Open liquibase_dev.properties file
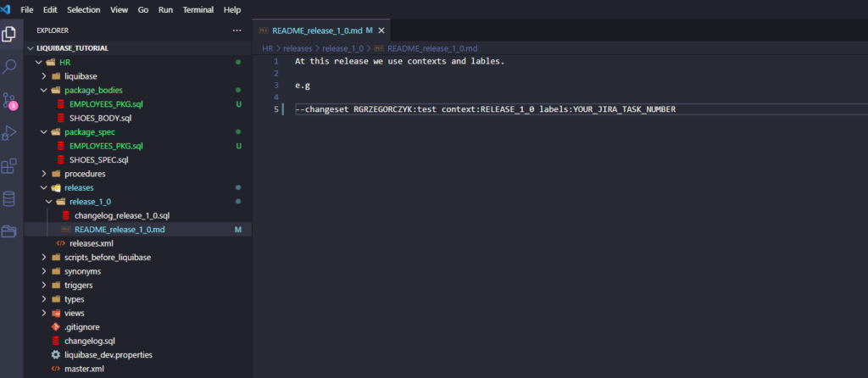 (137, 355)
